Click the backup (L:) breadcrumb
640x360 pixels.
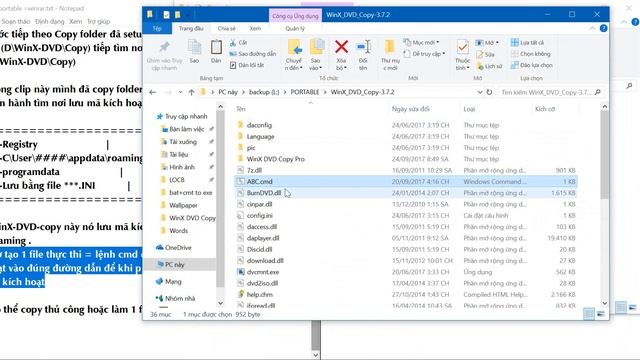pos(264,92)
